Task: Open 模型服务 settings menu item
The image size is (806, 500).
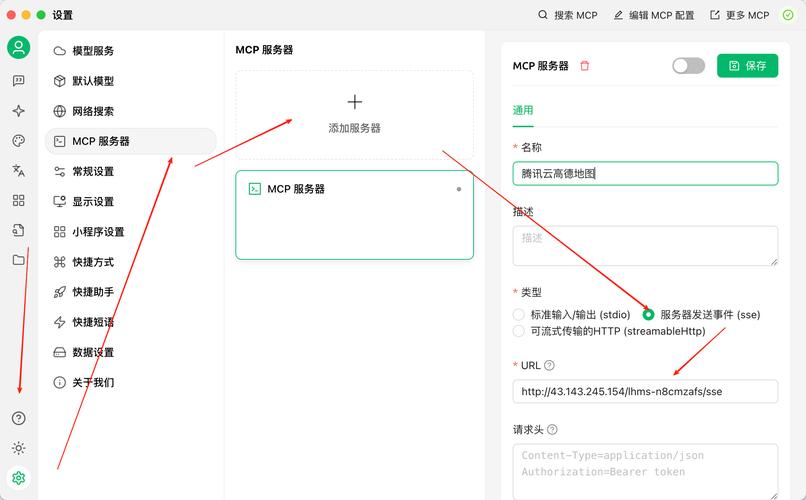Action: click(x=93, y=51)
